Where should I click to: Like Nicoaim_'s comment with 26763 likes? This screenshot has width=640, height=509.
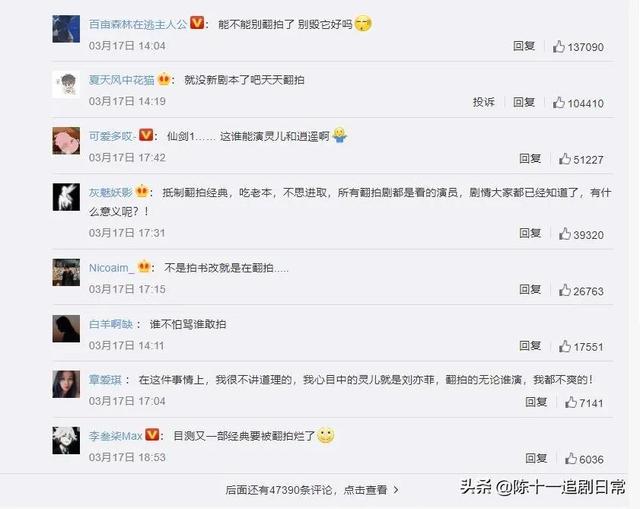pos(581,291)
